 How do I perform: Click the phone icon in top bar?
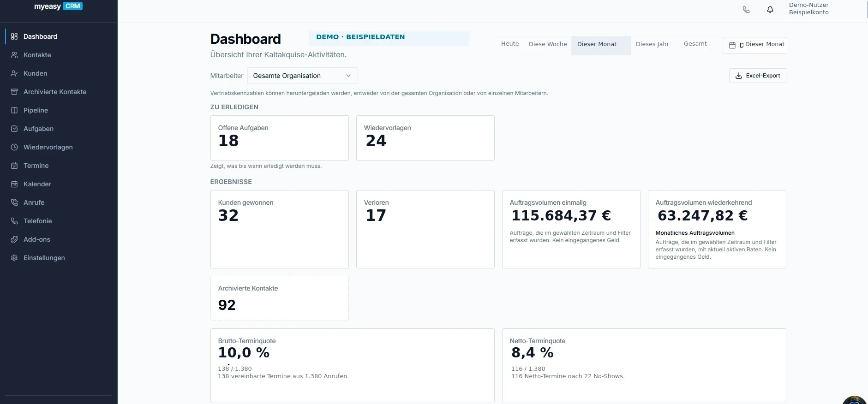click(x=746, y=10)
